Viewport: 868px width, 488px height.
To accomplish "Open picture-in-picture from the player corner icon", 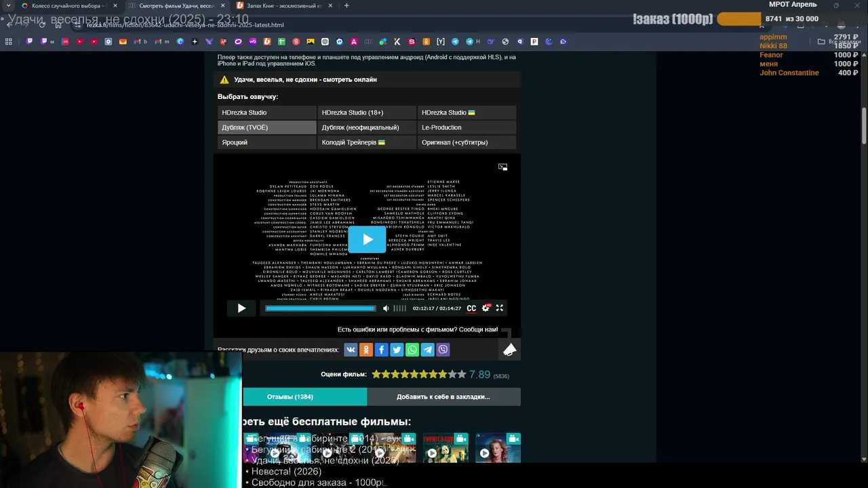I will tap(502, 167).
